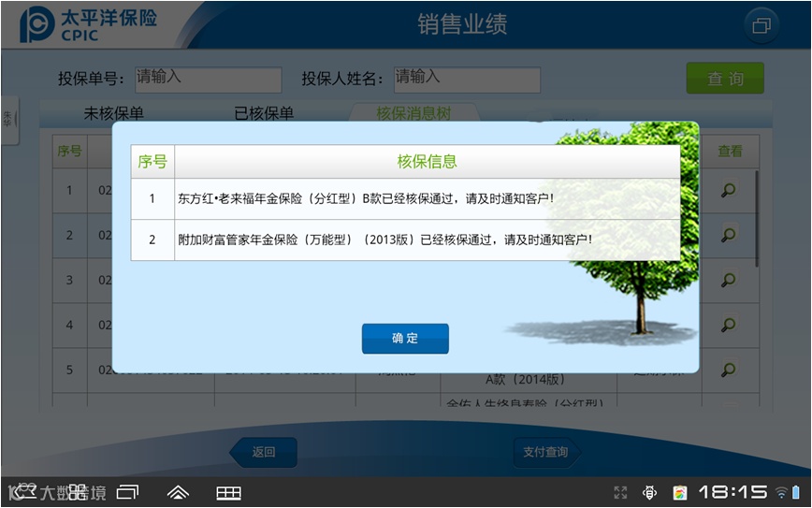Tap the Wi-Fi signal icon

pyautogui.click(x=781, y=492)
